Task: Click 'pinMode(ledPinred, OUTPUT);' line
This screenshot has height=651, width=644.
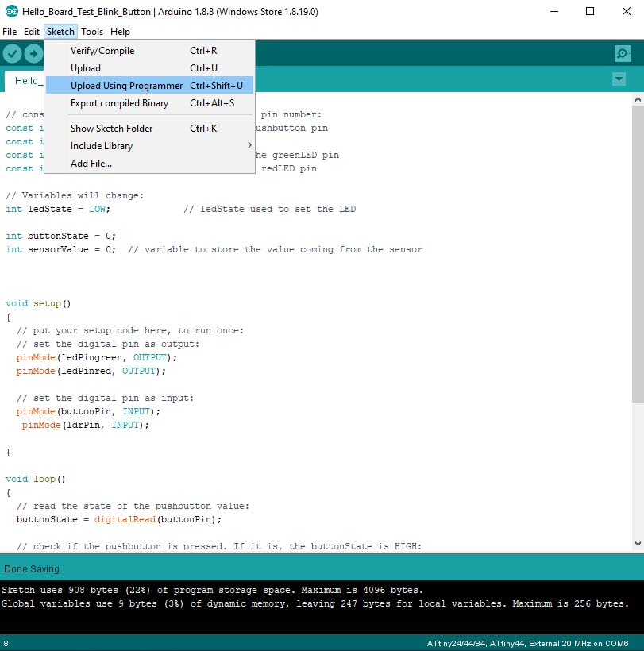Action: click(91, 371)
